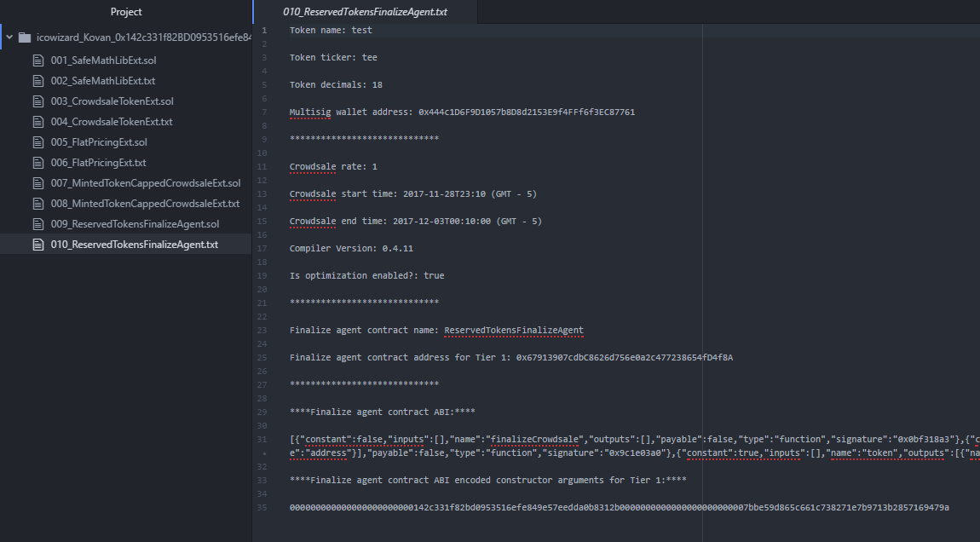The image size is (980, 542).
Task: Click gutter line number 27
Action: (x=262, y=385)
